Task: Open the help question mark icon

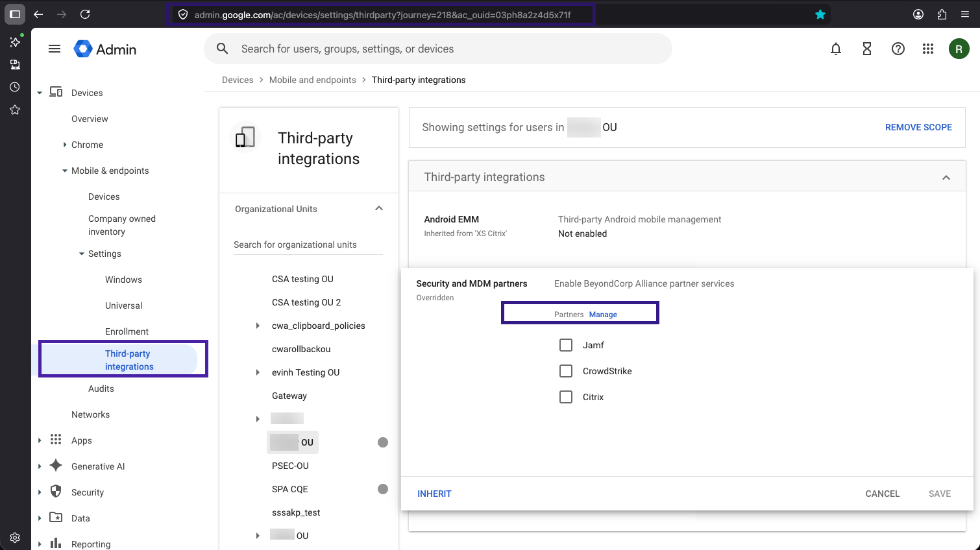Action: 898,49
